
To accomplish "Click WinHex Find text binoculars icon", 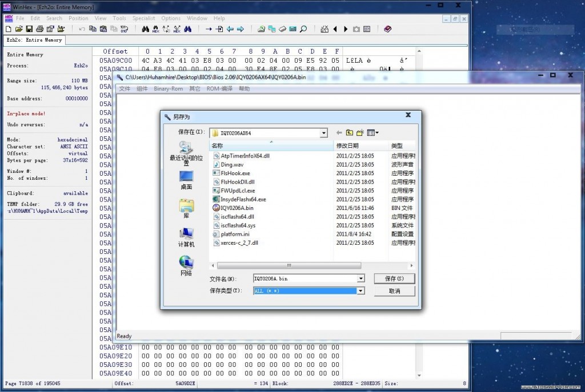I will (x=146, y=29).
